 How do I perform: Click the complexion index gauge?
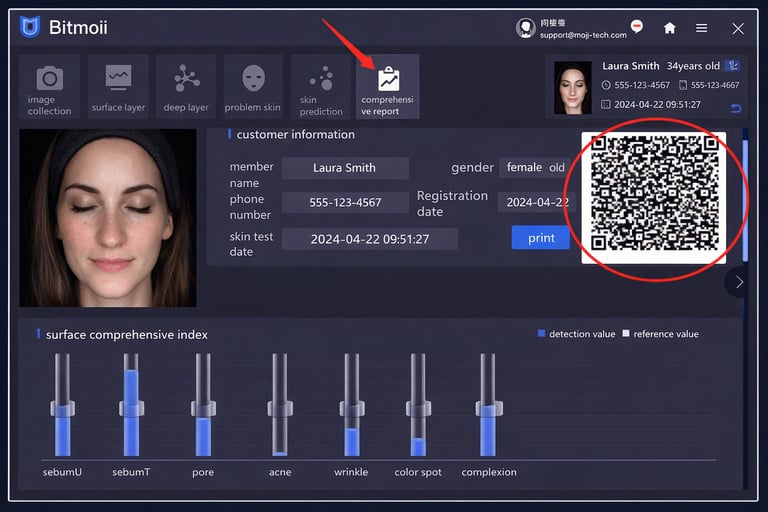[488, 405]
